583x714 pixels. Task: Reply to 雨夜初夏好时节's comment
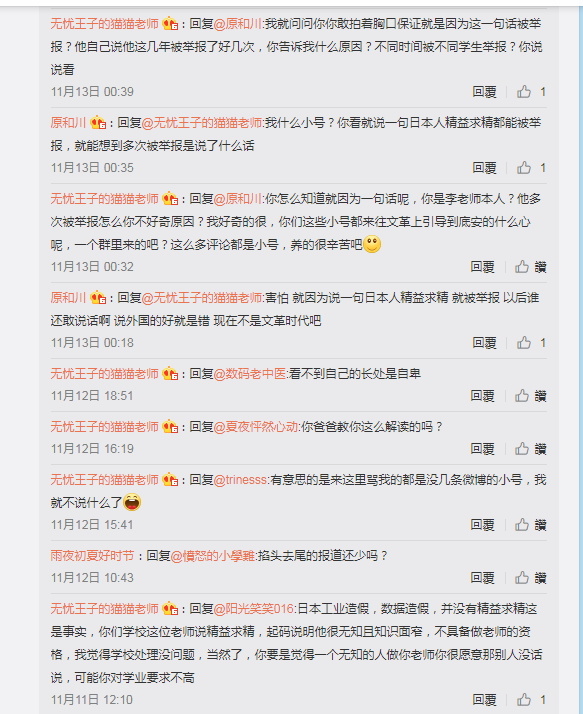[x=482, y=578]
